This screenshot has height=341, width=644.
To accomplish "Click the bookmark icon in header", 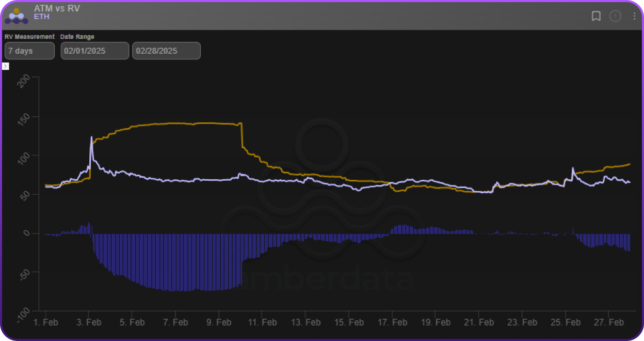I will [x=596, y=16].
